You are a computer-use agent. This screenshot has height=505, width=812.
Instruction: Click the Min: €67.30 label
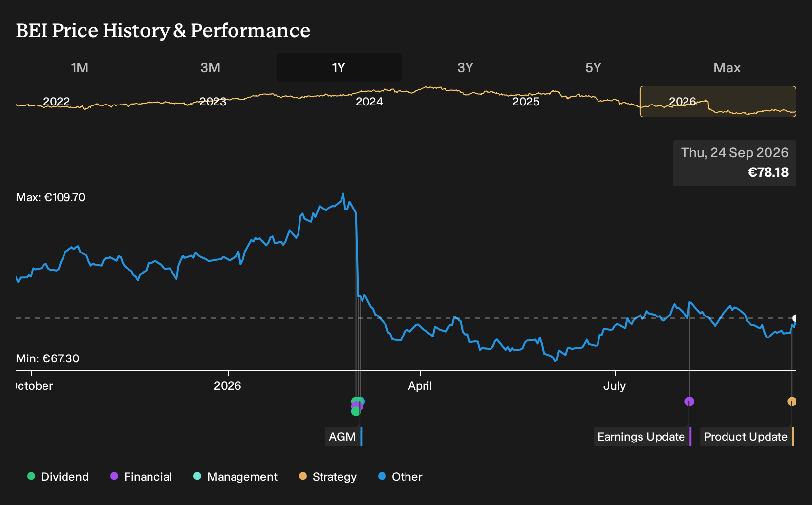[x=48, y=358]
